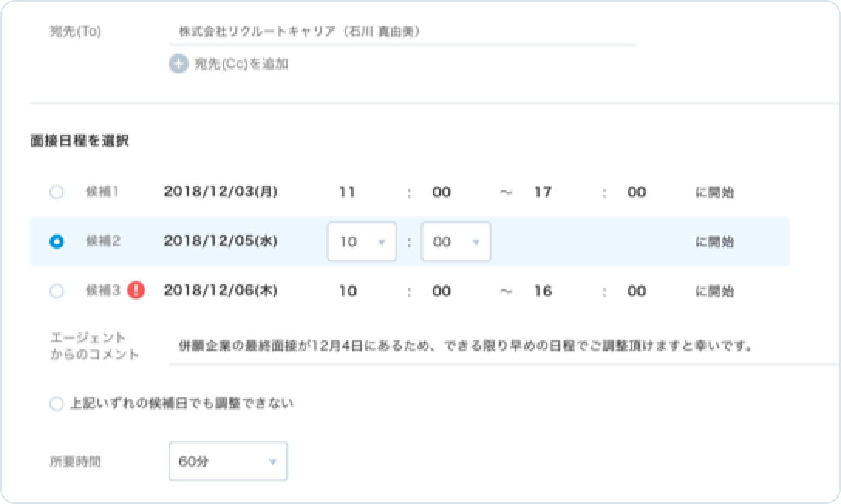This screenshot has height=504, width=841.
Task: Click the date 2018/12/03(月)
Action: (x=220, y=192)
